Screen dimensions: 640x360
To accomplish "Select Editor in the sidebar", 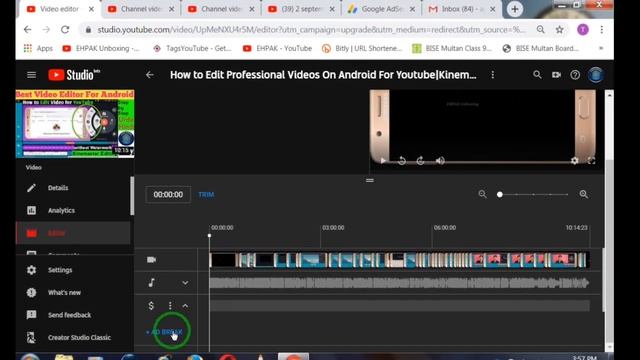I will [73, 233].
